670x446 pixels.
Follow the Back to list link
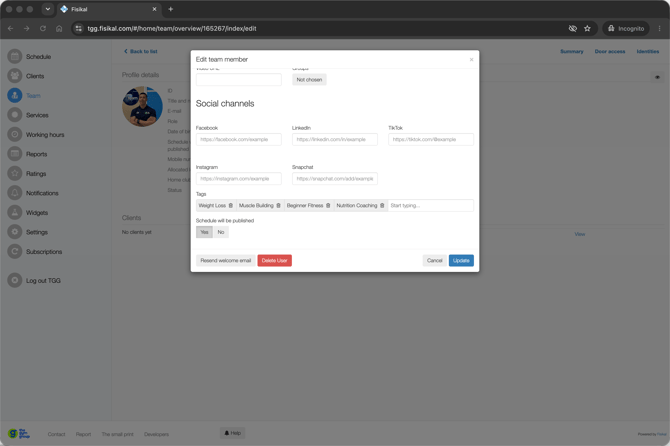click(x=141, y=51)
